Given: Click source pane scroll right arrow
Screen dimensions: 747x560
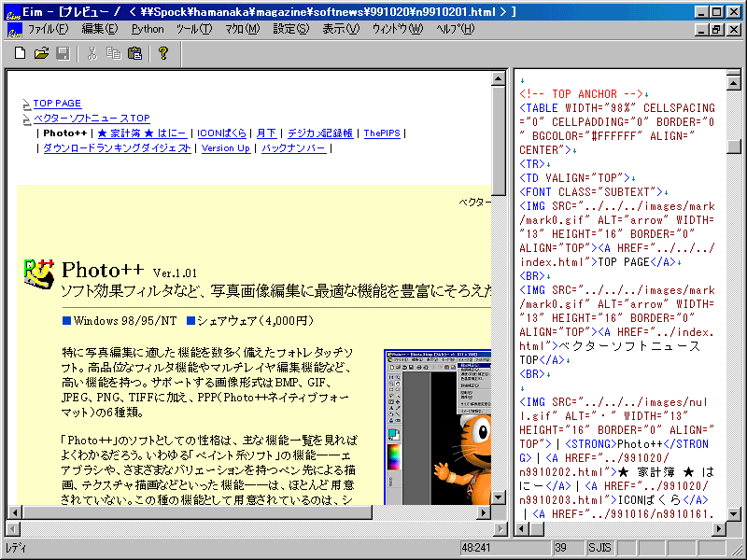Looking at the screenshot, I should 719,528.
